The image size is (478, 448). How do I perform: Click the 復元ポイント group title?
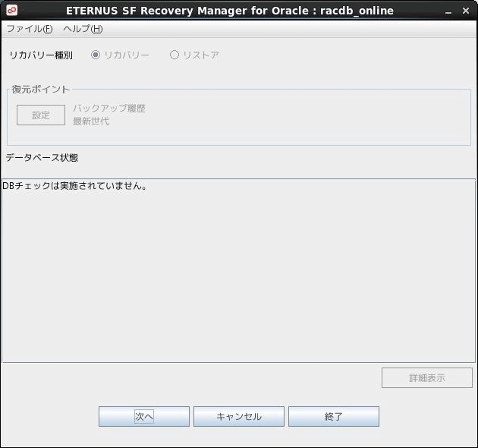(x=40, y=89)
